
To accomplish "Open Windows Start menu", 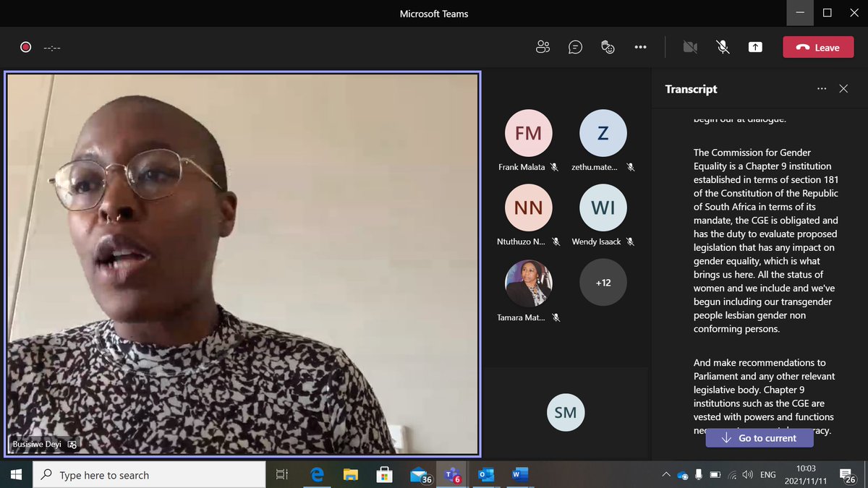I will coord(16,475).
